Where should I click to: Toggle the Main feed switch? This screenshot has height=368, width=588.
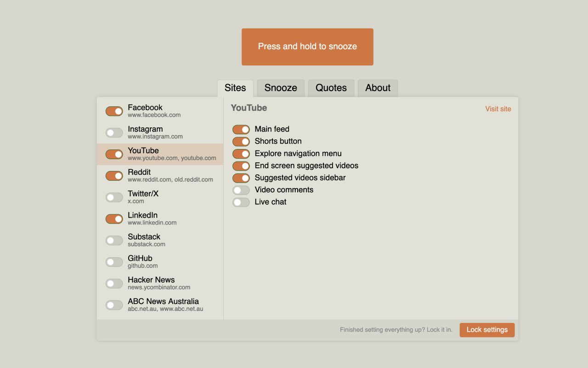(x=241, y=130)
